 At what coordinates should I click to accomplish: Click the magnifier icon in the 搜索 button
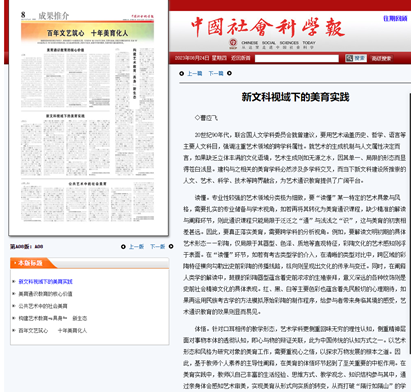pyautogui.click(x=349, y=58)
